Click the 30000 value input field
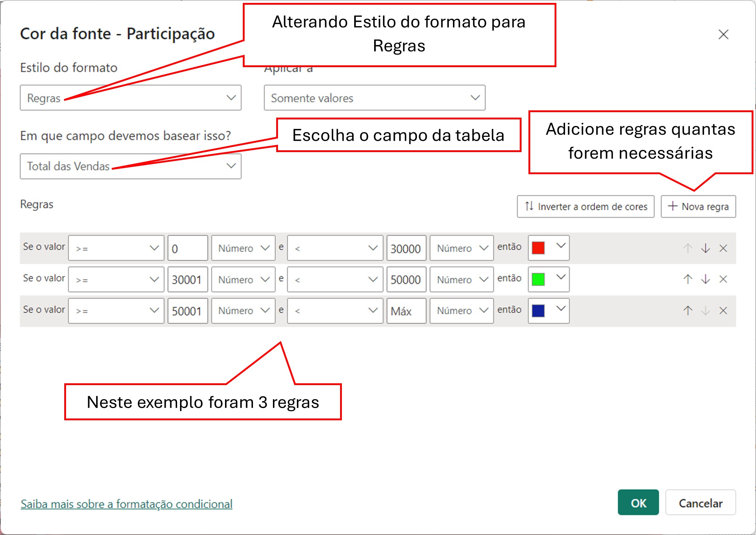Viewport: 756px width, 535px height. click(406, 248)
